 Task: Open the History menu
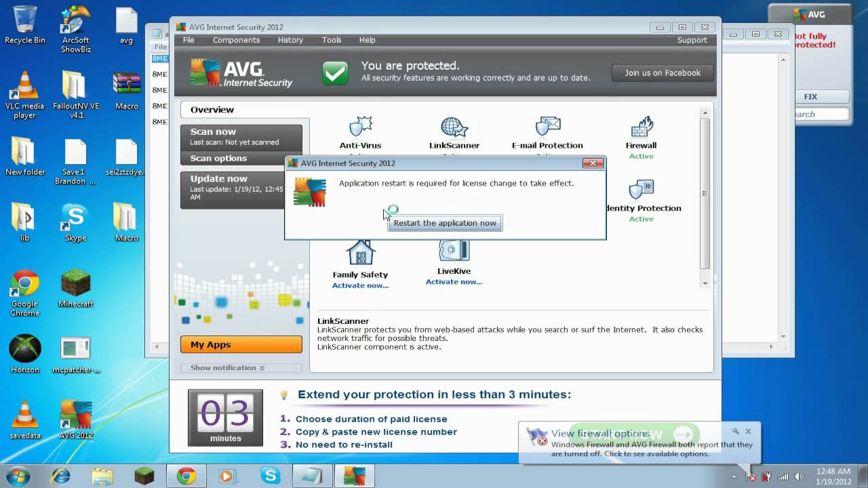(x=290, y=40)
